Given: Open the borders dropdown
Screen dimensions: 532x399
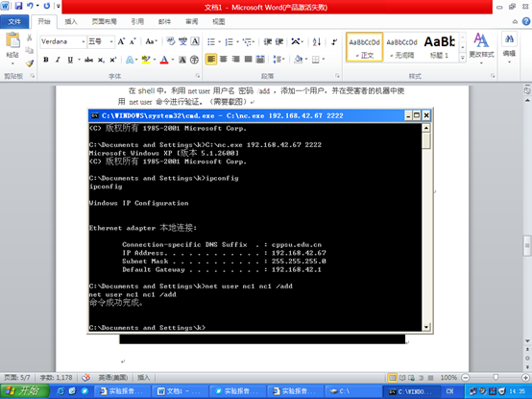Looking at the screenshot, I should (x=324, y=60).
